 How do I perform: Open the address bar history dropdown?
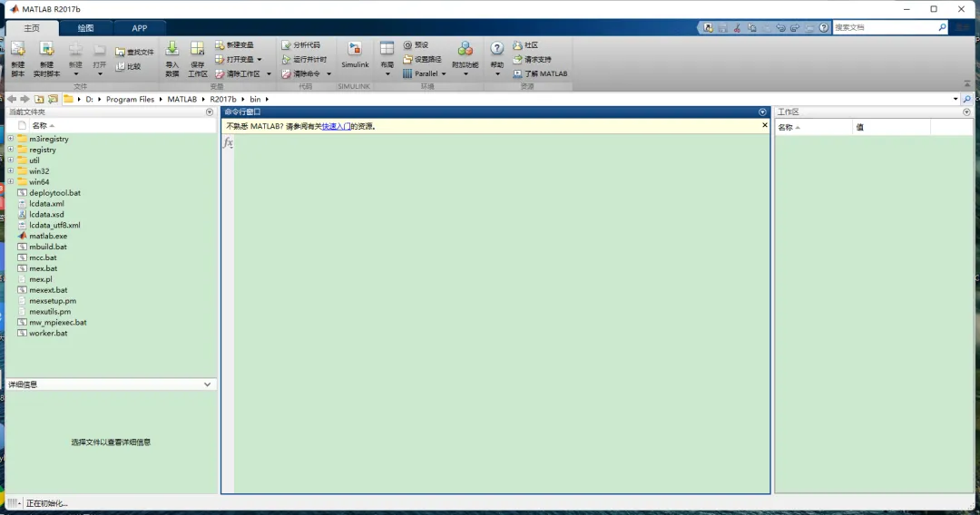(955, 99)
